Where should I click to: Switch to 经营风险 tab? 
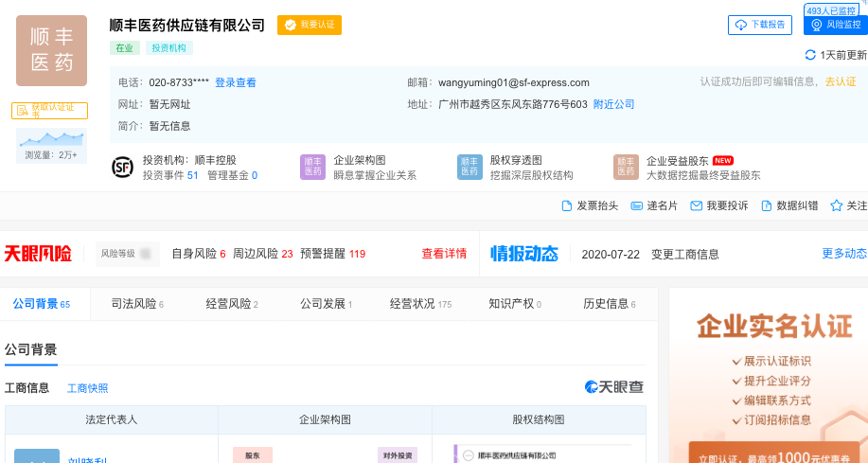pos(232,304)
